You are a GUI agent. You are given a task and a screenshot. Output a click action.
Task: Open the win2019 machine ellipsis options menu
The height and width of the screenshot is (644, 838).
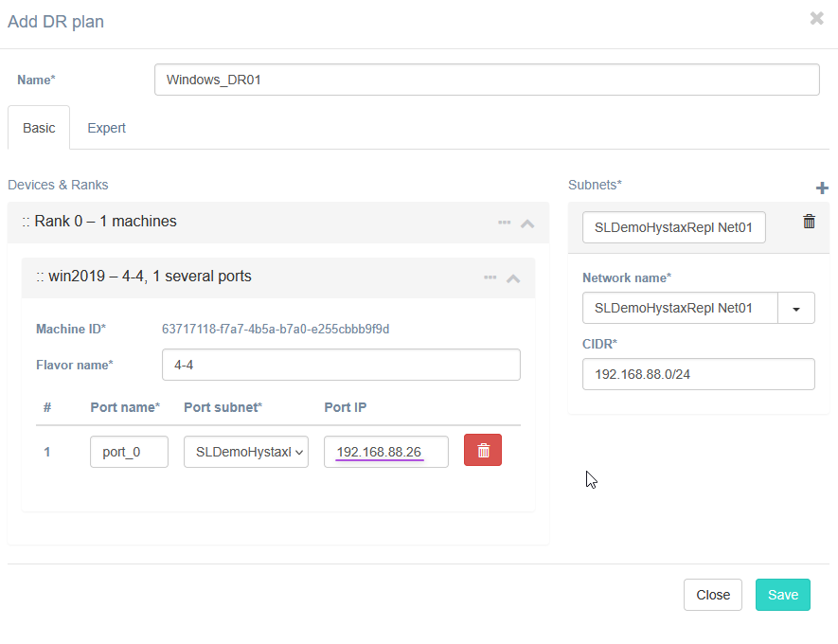[490, 277]
